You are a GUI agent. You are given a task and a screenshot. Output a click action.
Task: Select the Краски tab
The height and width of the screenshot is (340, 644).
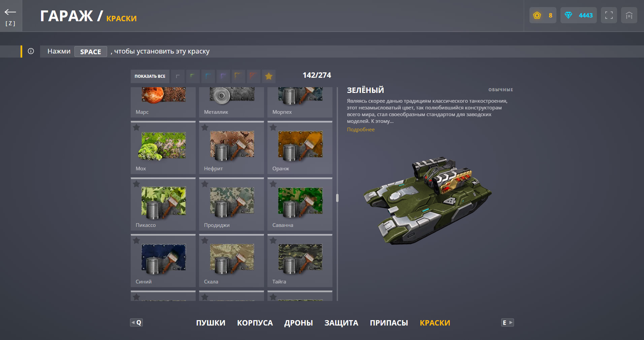click(435, 323)
